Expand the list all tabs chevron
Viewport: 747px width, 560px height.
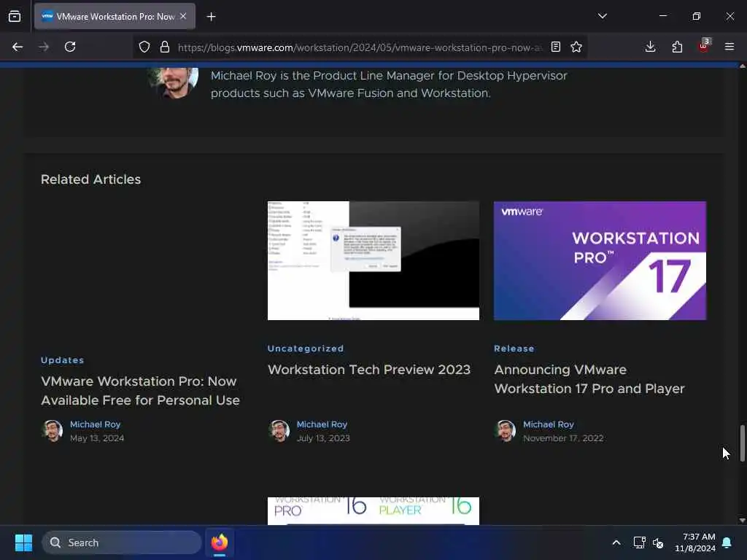point(602,16)
